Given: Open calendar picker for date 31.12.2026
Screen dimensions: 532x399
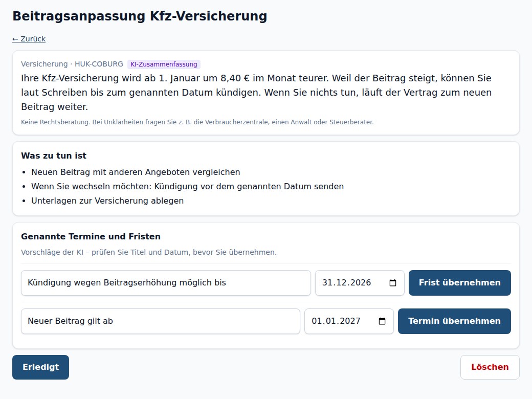Looking at the screenshot, I should coord(392,282).
